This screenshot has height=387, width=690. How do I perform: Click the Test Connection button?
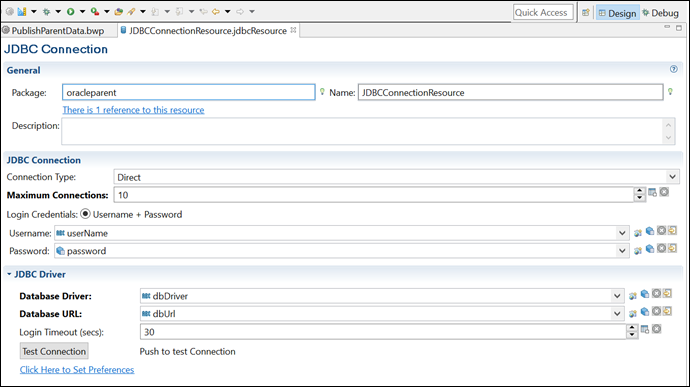(x=54, y=351)
